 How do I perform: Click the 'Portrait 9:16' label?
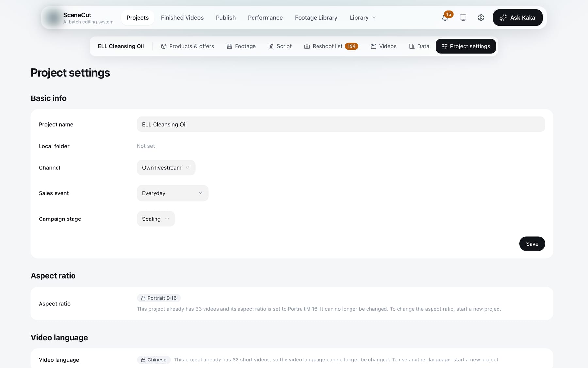[x=162, y=298]
